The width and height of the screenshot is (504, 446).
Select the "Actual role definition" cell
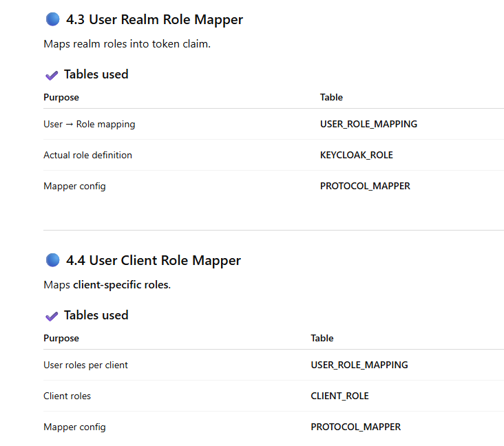(87, 155)
